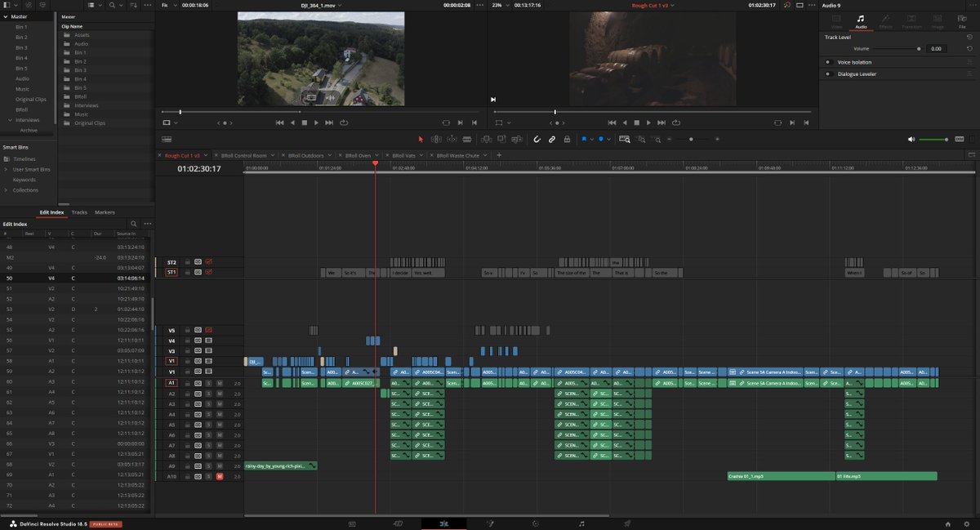The width and height of the screenshot is (980, 530).
Task: Open the BRoll Control Room timeline tab
Action: point(246,155)
